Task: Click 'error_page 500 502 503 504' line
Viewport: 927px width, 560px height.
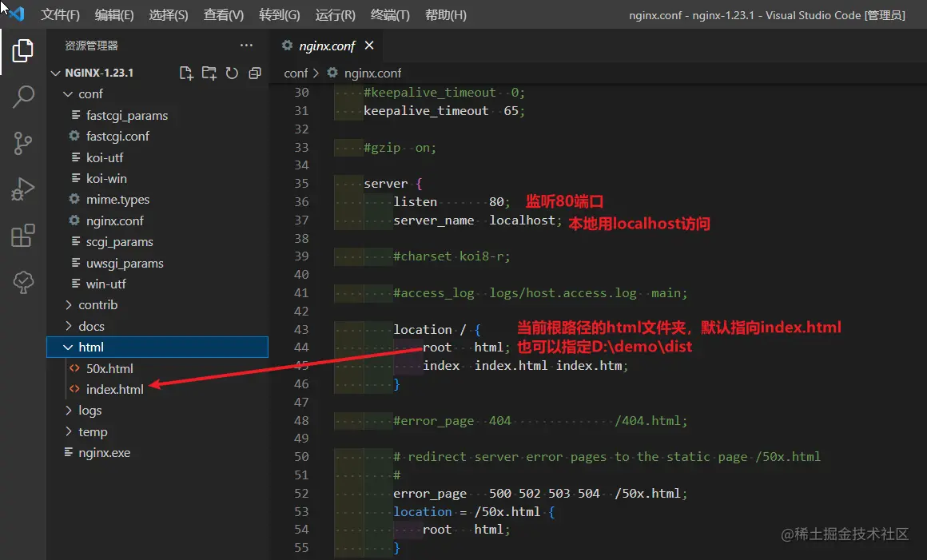Action: [540, 493]
